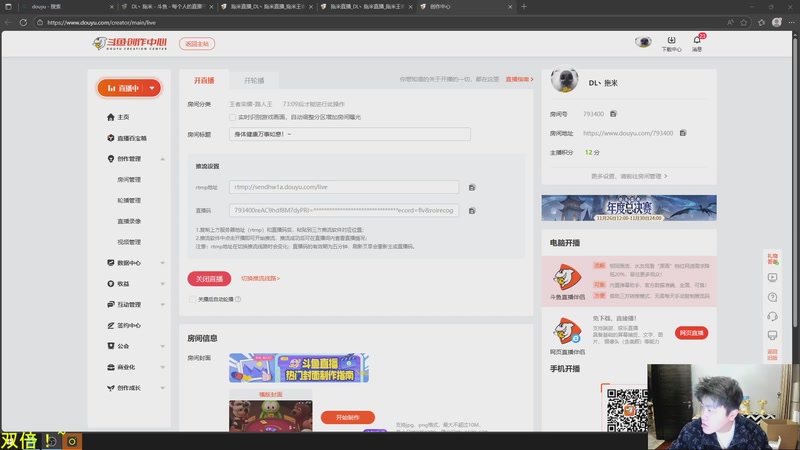The image size is (800, 450).
Task: Copy the rtmp address with its copy icon
Action: click(472, 188)
